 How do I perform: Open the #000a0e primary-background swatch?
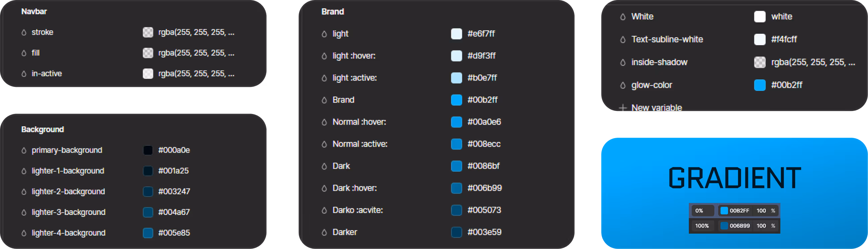[x=148, y=150]
